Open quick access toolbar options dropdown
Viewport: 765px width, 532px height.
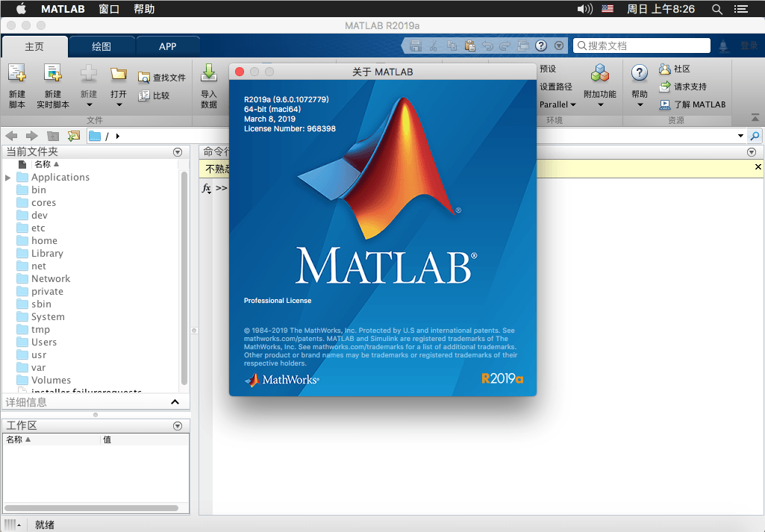point(559,46)
